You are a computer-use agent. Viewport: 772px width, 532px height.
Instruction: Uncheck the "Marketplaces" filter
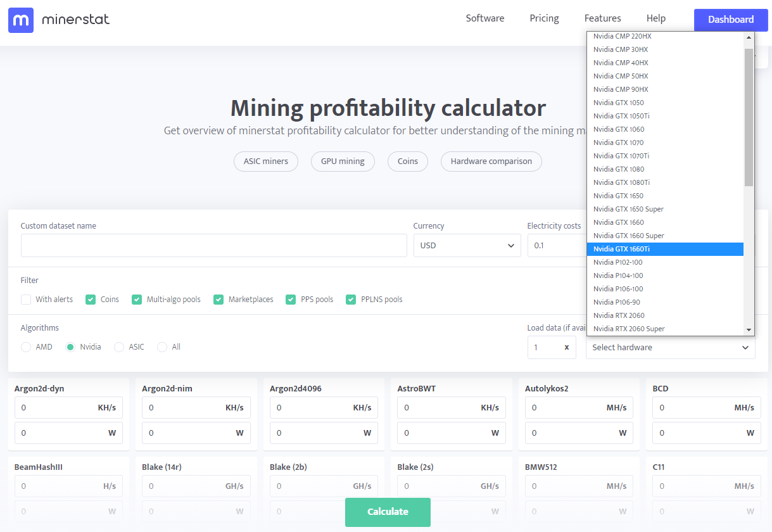[x=218, y=299]
